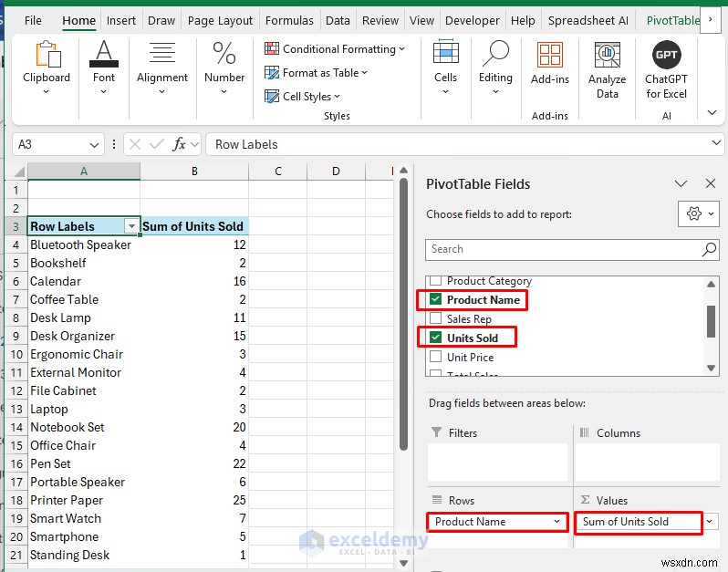Select row 10 header
This screenshot has width=728, height=572.
click(16, 354)
